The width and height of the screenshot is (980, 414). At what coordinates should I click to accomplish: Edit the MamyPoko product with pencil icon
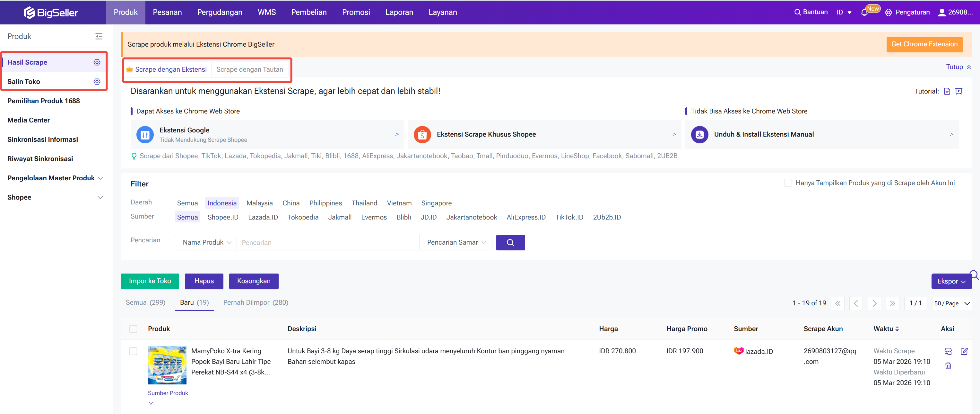click(x=964, y=351)
